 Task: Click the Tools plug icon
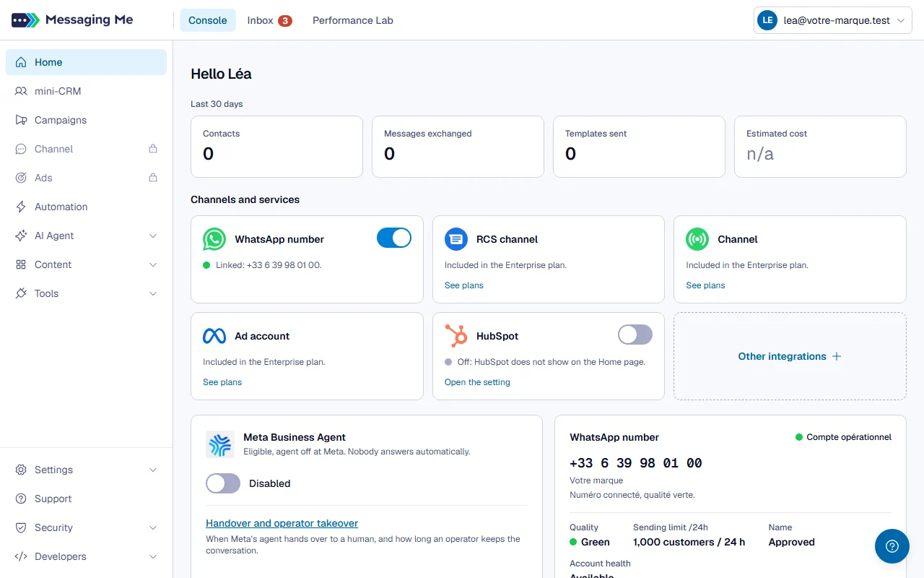[x=21, y=293]
